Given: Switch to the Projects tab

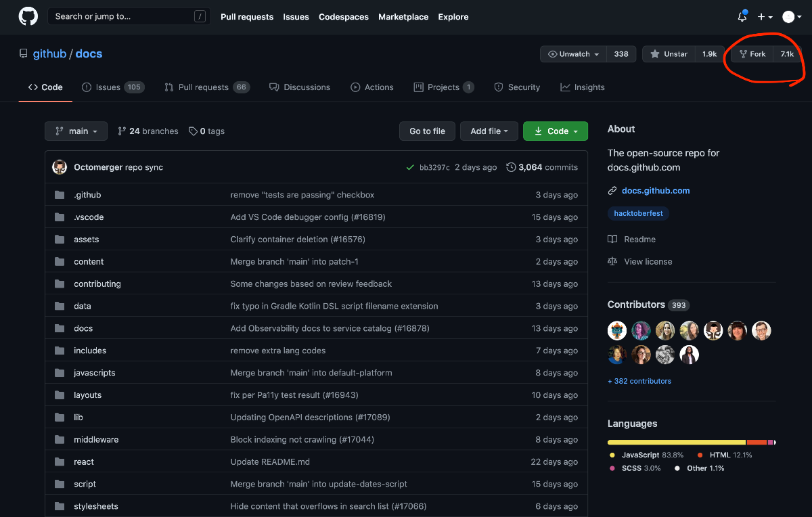Looking at the screenshot, I should (x=444, y=87).
